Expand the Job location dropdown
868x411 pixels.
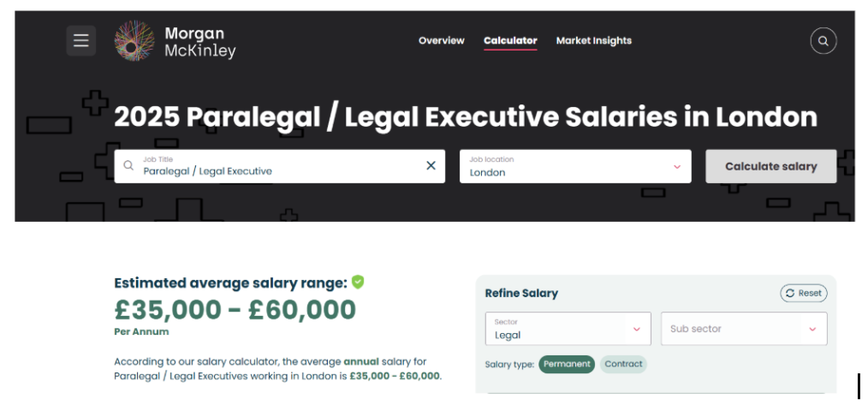pos(676,166)
